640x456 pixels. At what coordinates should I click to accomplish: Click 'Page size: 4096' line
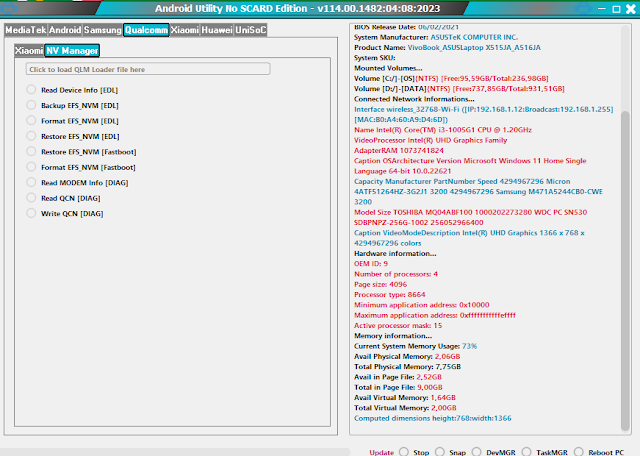point(380,284)
